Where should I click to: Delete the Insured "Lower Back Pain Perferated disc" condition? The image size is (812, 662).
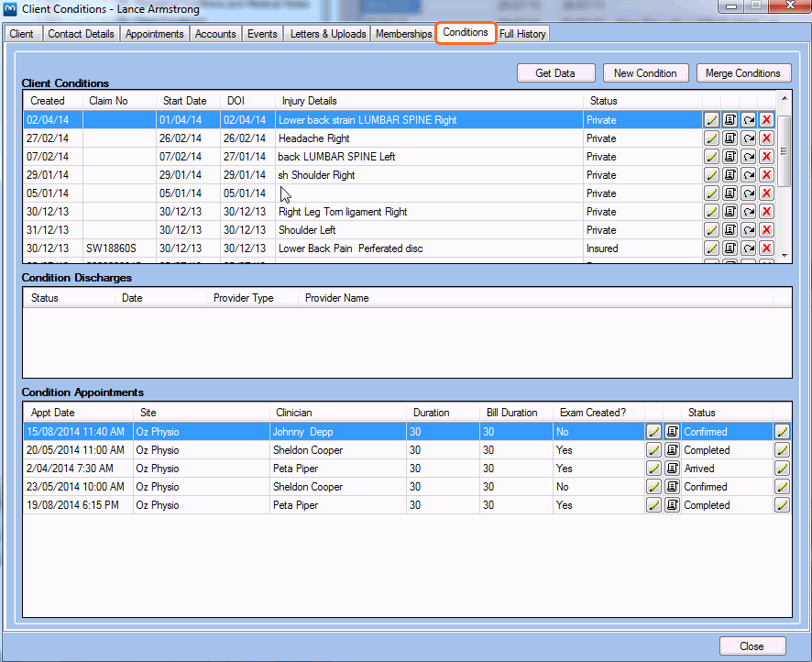(766, 248)
